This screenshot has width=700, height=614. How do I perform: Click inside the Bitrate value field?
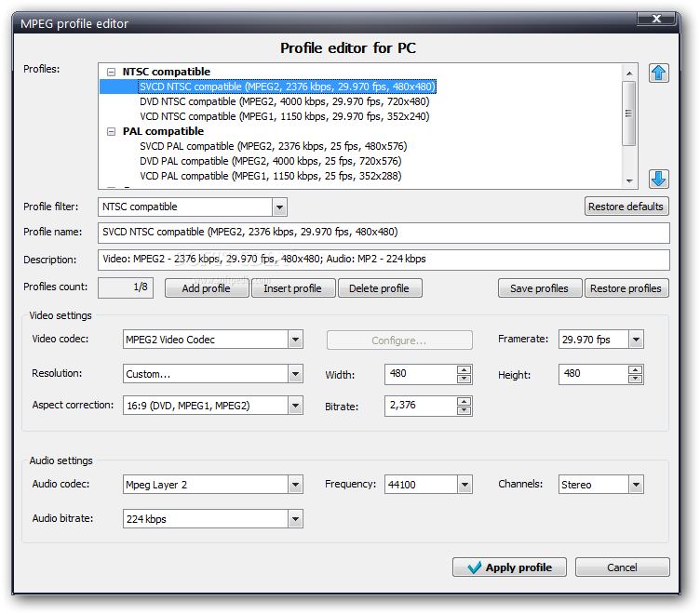pos(421,406)
